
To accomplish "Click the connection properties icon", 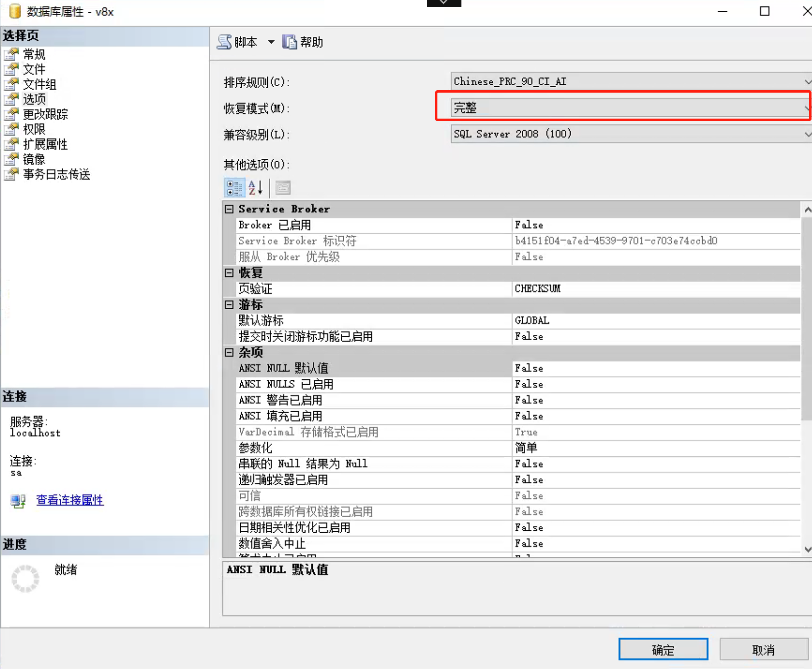I will click(18, 500).
